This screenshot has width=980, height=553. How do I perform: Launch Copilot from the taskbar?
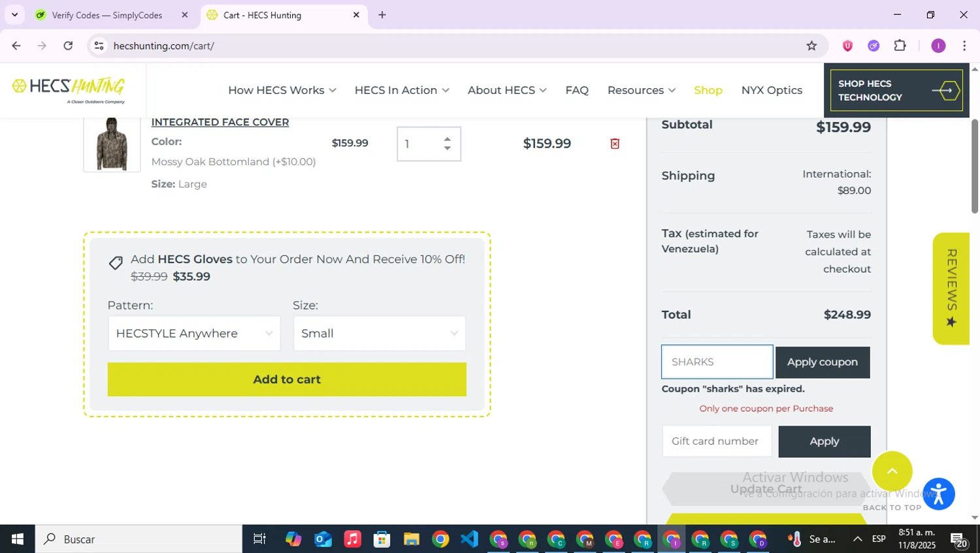pyautogui.click(x=293, y=539)
